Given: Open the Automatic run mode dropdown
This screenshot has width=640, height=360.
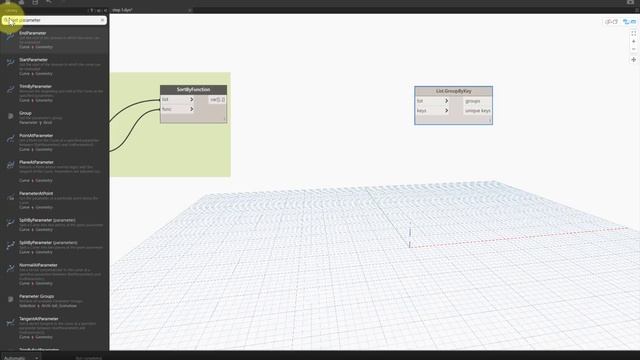Looking at the screenshot, I should 20,358.
